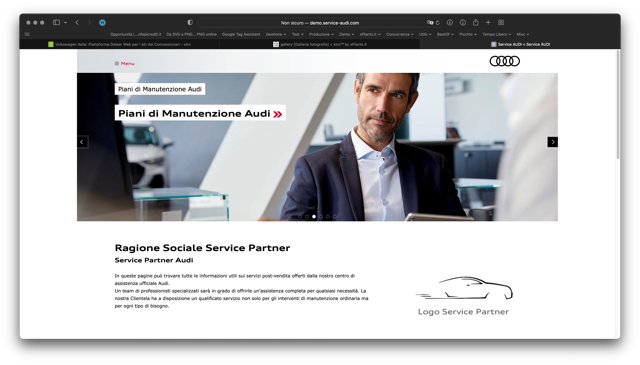Image resolution: width=640 pixels, height=365 pixels.
Task: Expand the Gestione bookmarks folder
Action: pyautogui.click(x=276, y=34)
